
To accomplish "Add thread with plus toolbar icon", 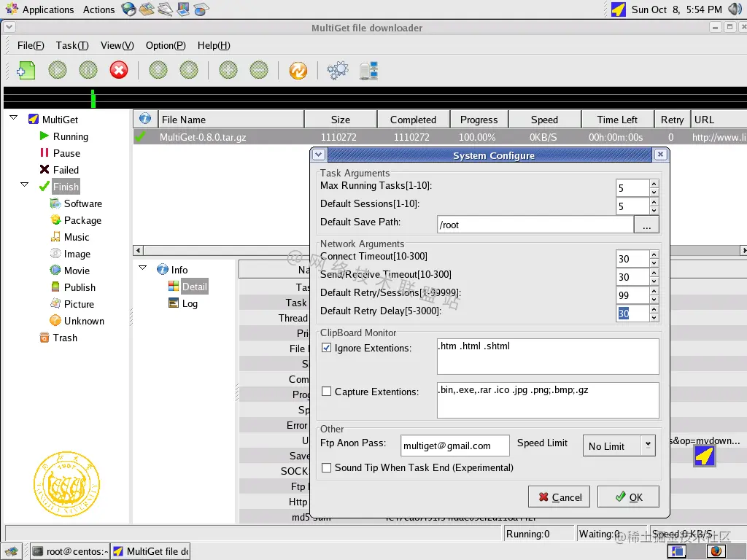I will [228, 71].
